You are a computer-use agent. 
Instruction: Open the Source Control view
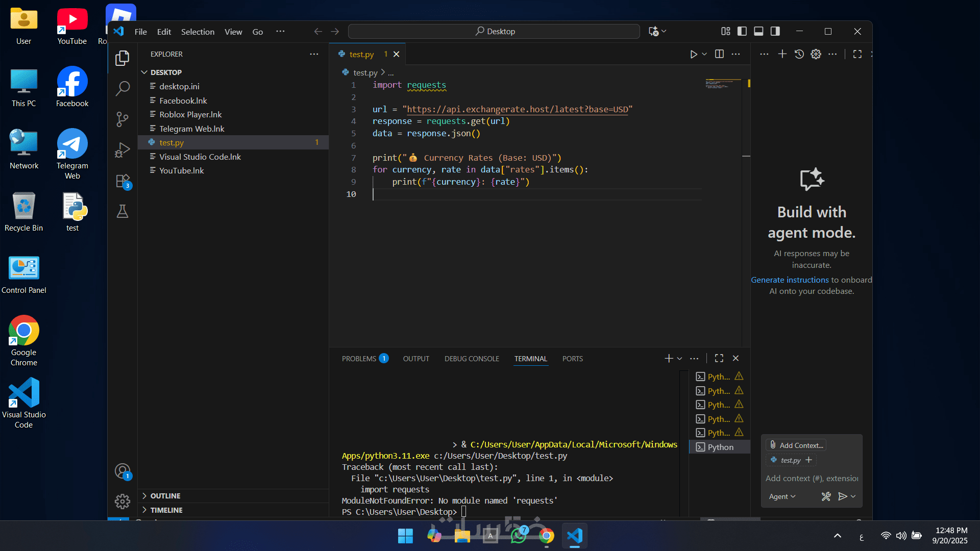[122, 119]
